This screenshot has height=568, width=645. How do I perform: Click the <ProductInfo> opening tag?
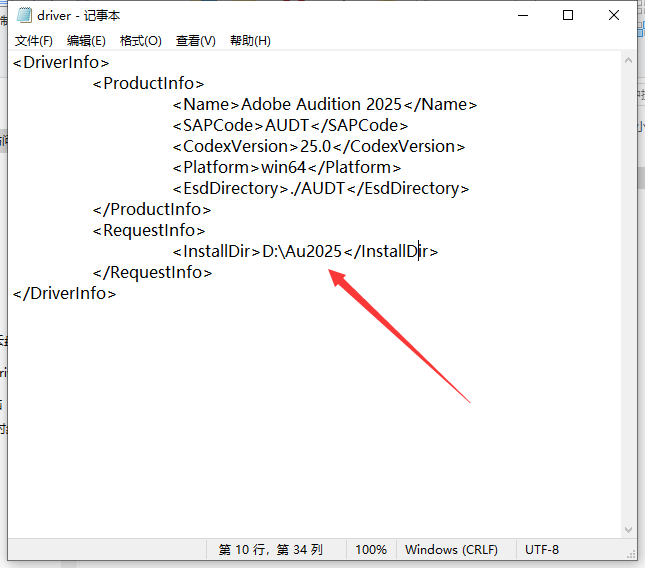(x=148, y=83)
